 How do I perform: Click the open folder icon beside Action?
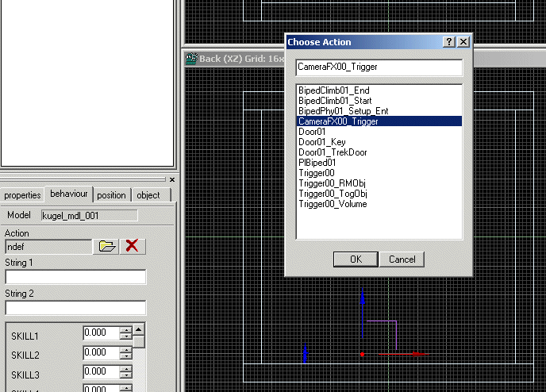pos(106,246)
